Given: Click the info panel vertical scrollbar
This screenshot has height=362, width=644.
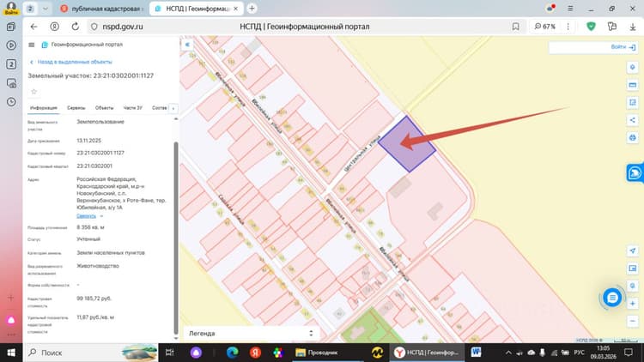Looking at the screenshot, I should 176,238.
